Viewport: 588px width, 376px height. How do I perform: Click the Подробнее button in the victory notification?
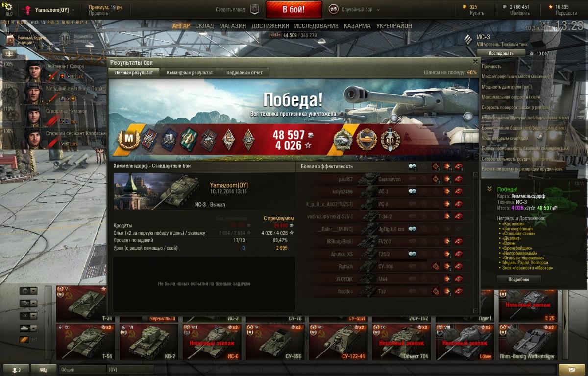519,279
